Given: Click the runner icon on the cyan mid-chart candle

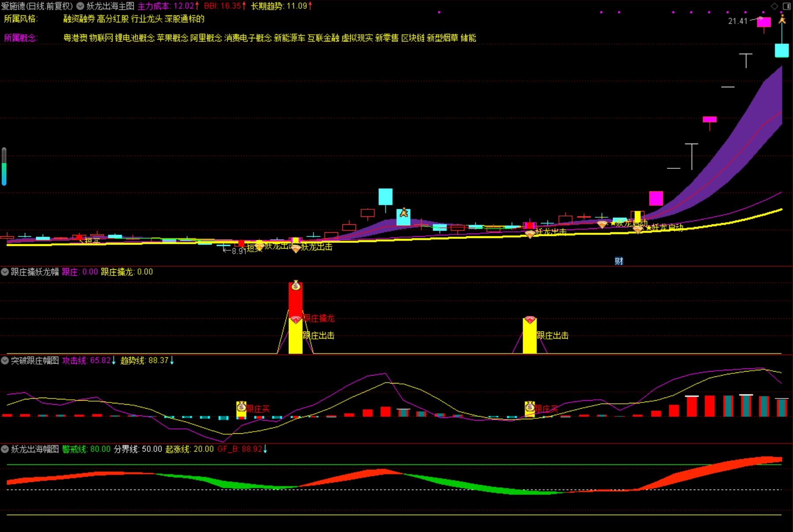Looking at the screenshot, I should 404,213.
